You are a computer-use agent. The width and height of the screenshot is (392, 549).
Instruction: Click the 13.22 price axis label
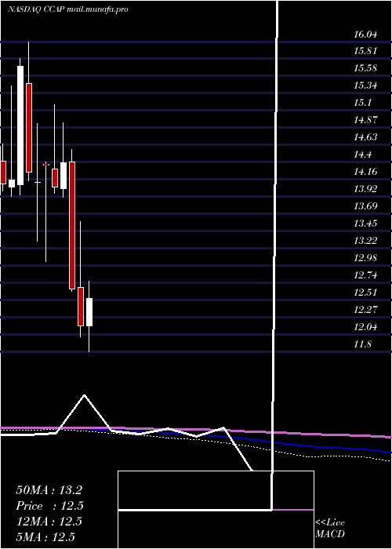[x=365, y=241]
